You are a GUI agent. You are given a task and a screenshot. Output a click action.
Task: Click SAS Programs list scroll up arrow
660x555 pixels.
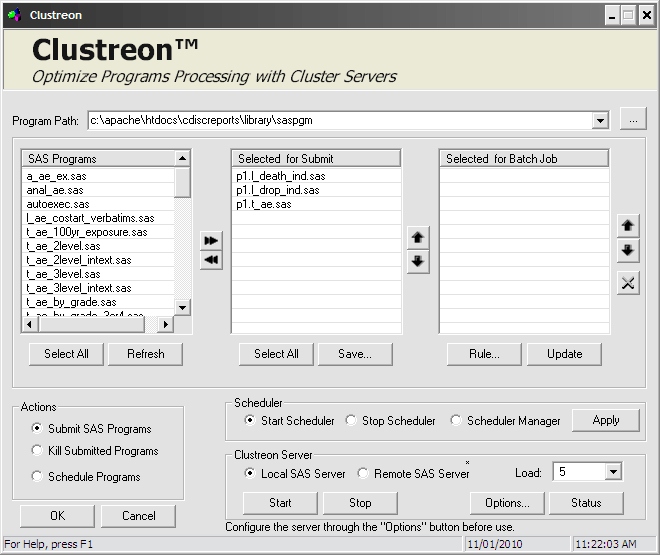coord(182,159)
